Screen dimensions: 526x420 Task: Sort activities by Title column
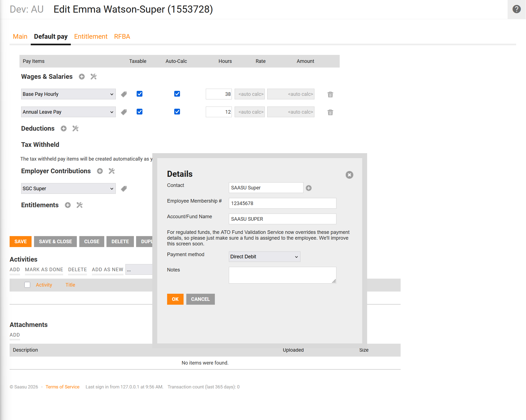[x=70, y=285]
